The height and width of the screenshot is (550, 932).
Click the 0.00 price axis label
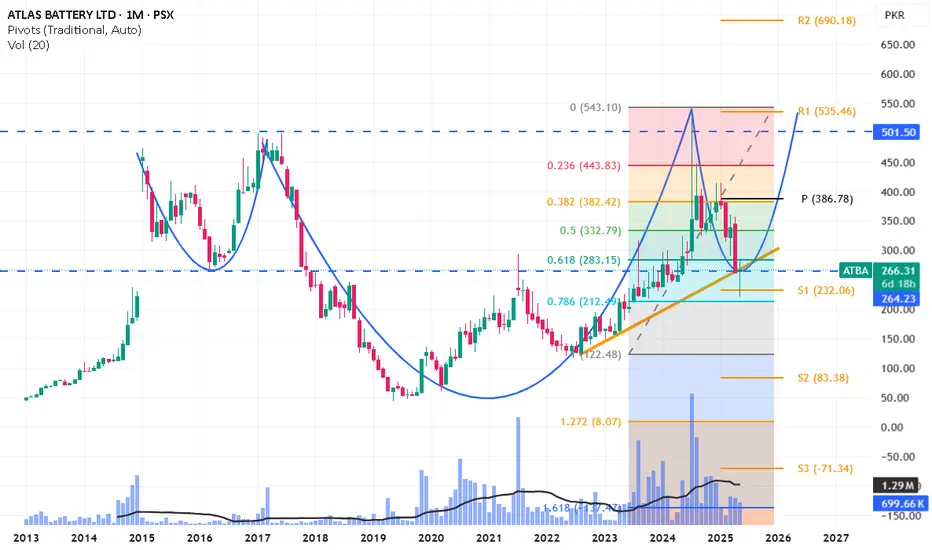pyautogui.click(x=892, y=428)
